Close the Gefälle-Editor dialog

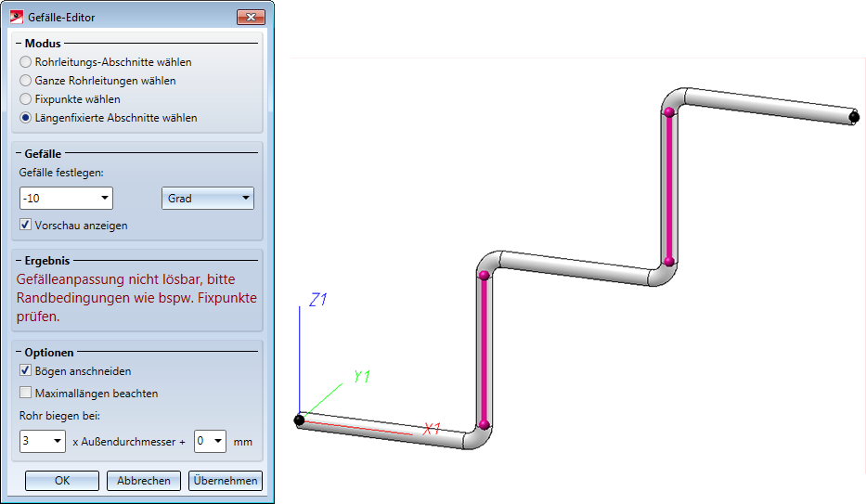(251, 17)
